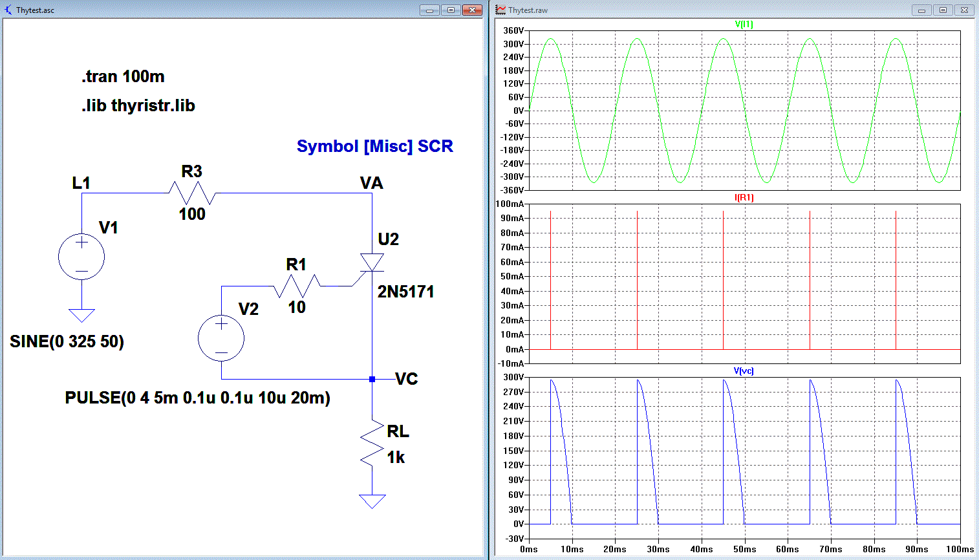
Task: Click the ground symbol below V1
Action: coord(81,316)
